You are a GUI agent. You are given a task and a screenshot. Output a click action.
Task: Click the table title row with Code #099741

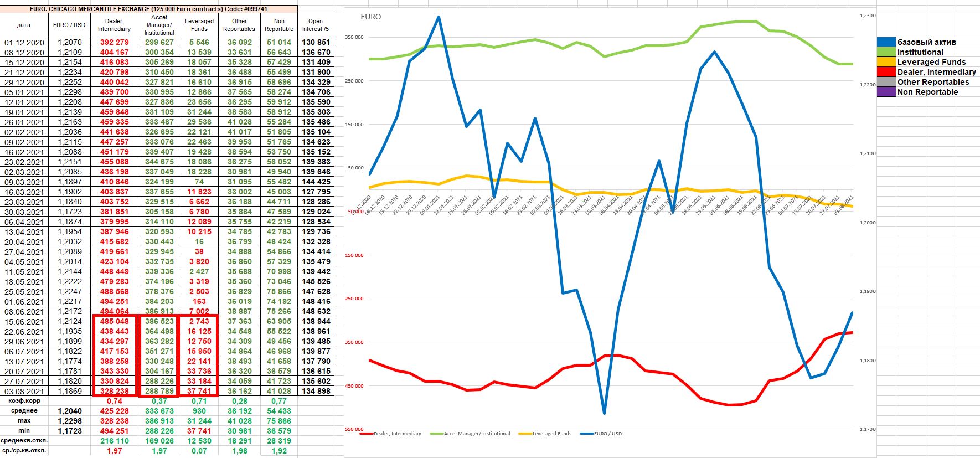coord(149,9)
